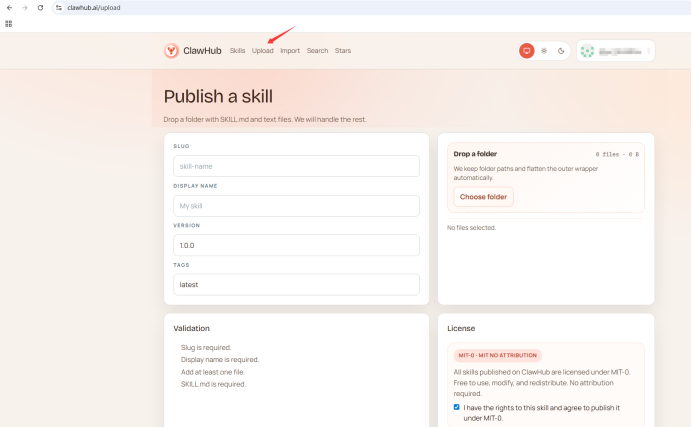Viewport: 692px width, 427px height.
Task: Open the Search nav item
Action: (317, 51)
